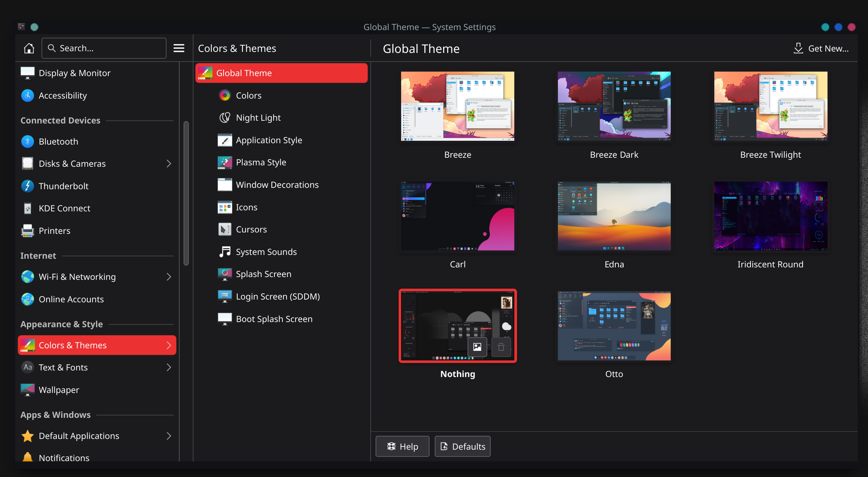Screen dimensions: 868x477
Task: Click the Printers icon
Action: (x=28, y=231)
